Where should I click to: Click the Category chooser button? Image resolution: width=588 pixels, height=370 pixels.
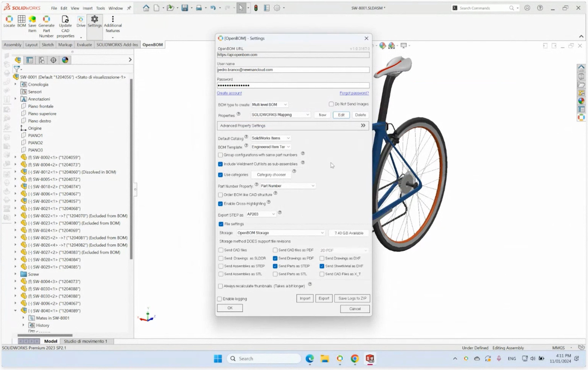click(x=271, y=175)
